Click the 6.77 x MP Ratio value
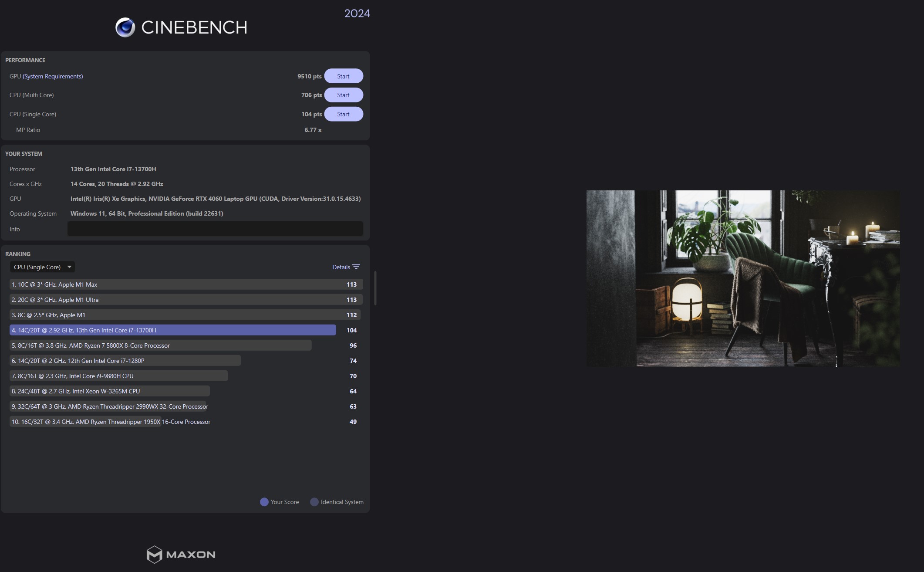Image resolution: width=924 pixels, height=572 pixels. (313, 130)
